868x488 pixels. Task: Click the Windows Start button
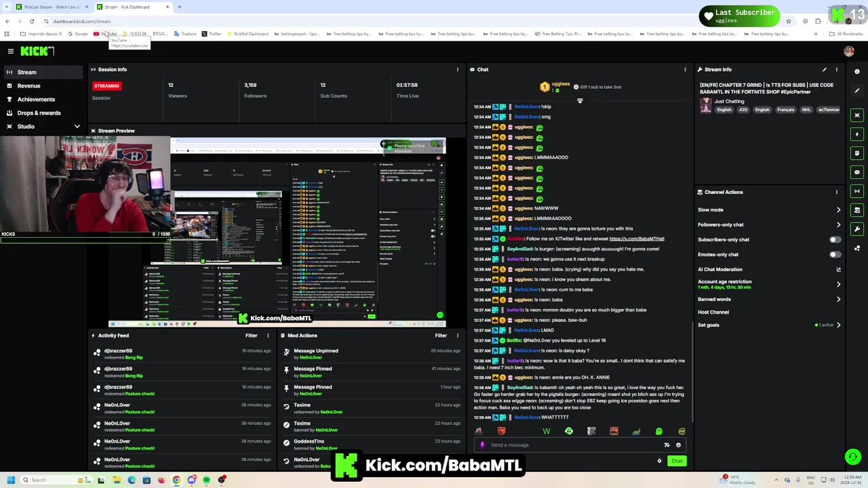pos(10,480)
